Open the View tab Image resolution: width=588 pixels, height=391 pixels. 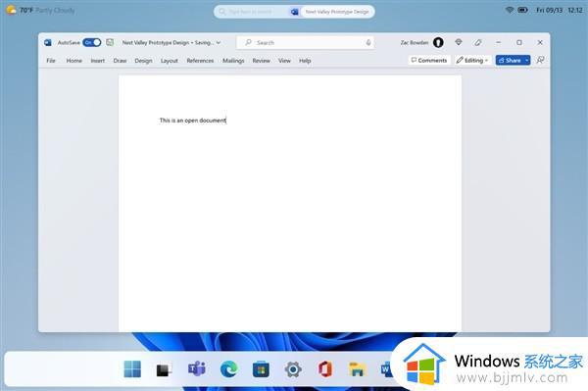click(x=284, y=61)
